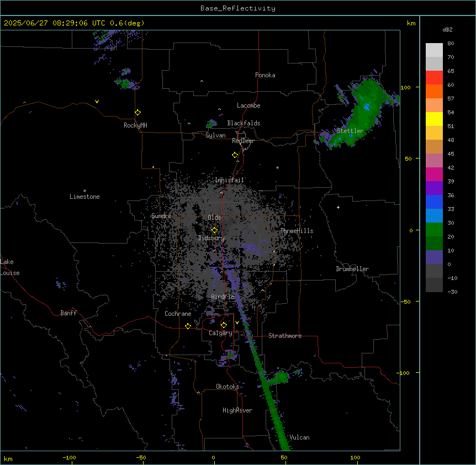
Task: Click the Blackfalds city label
Action: (244, 123)
